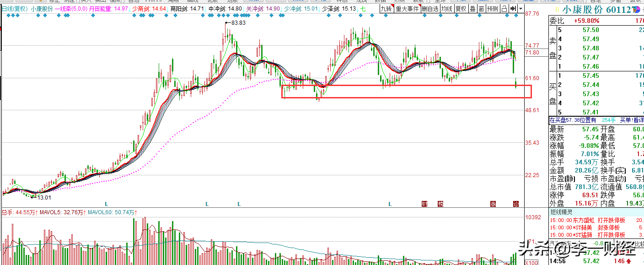The height and width of the screenshot is (265, 644).
Task: Click the 83.83 high price label
Action: click(238, 22)
